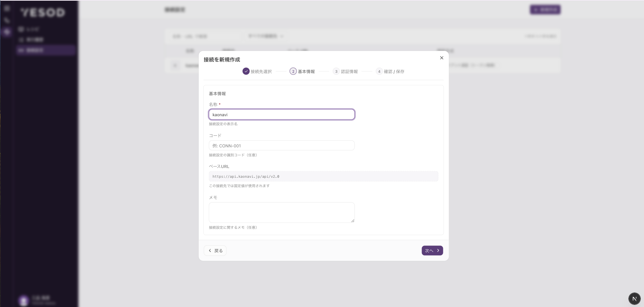The image size is (644, 307).
Task: Click the 接続を新規作成 dialog title
Action: click(x=222, y=60)
